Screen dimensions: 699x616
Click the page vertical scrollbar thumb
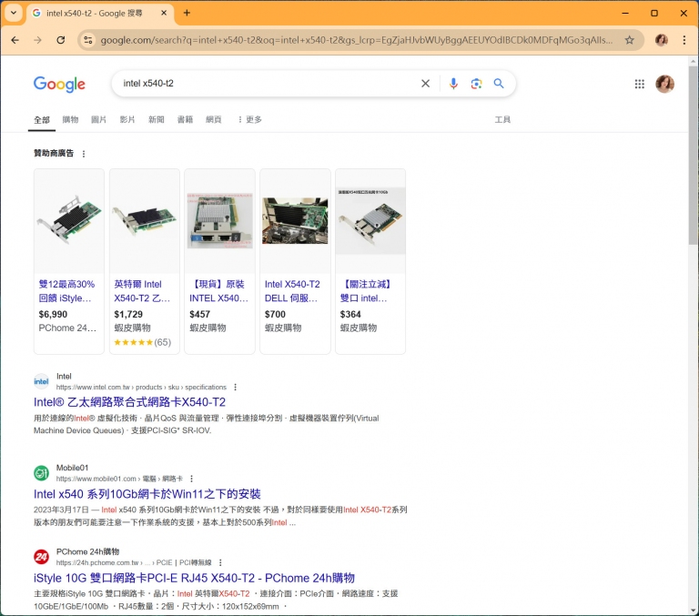[x=693, y=155]
